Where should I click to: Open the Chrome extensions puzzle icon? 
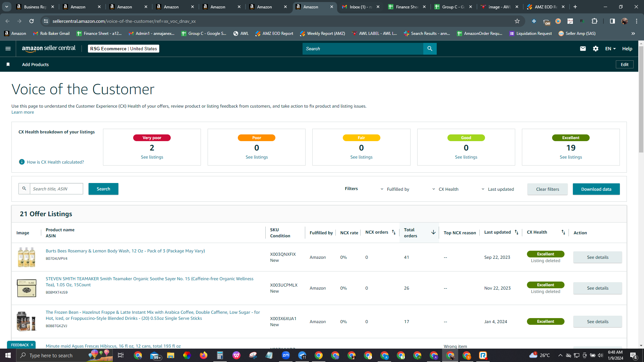[594, 21]
